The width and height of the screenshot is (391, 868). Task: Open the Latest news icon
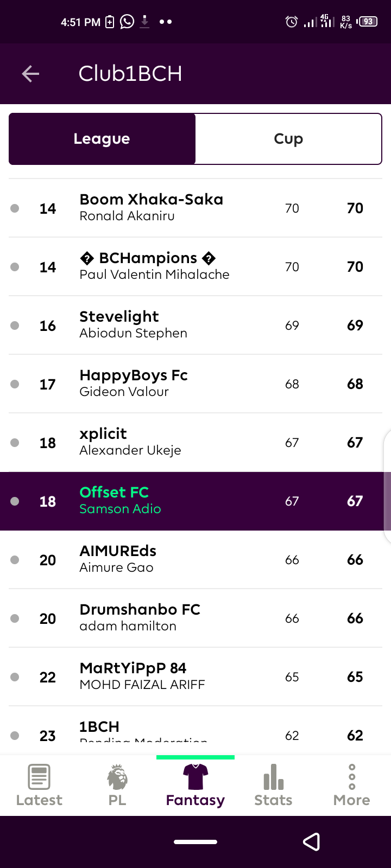tap(39, 776)
